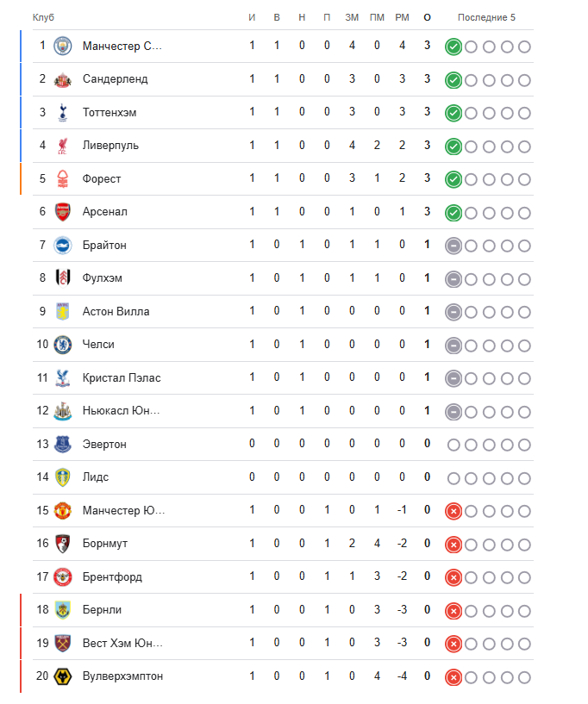This screenshot has height=704, width=588.
Task: Click the Manchester City club crest
Action: 63,46
